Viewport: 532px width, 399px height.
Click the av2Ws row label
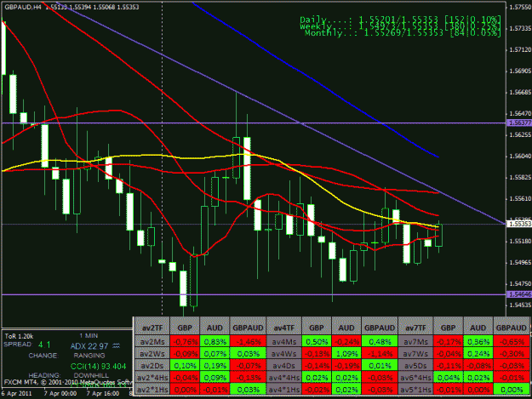[x=152, y=354]
